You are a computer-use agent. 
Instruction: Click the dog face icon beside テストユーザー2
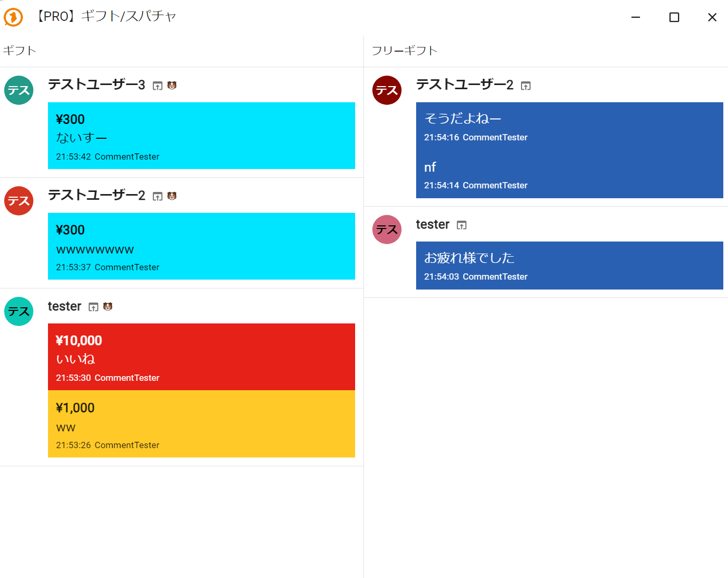pos(172,196)
